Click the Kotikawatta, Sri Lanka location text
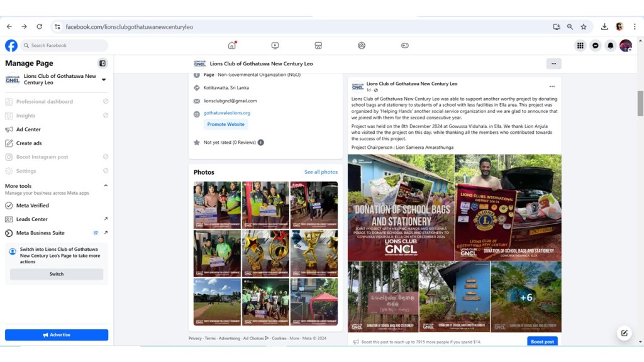 226,88
